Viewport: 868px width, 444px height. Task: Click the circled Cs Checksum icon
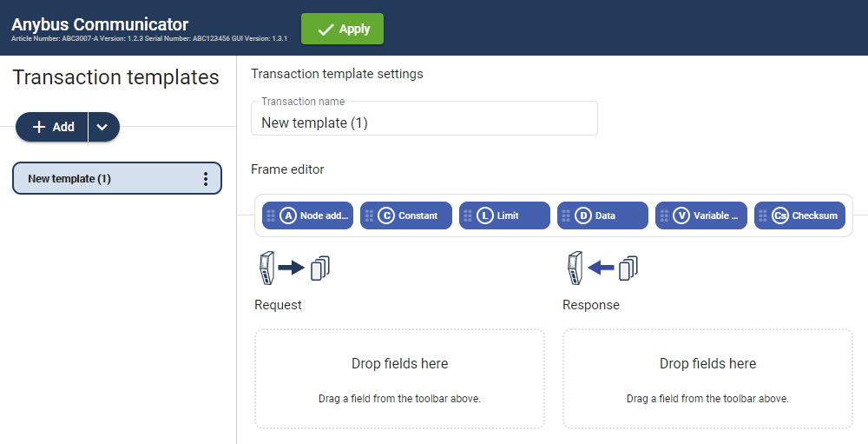tap(780, 215)
